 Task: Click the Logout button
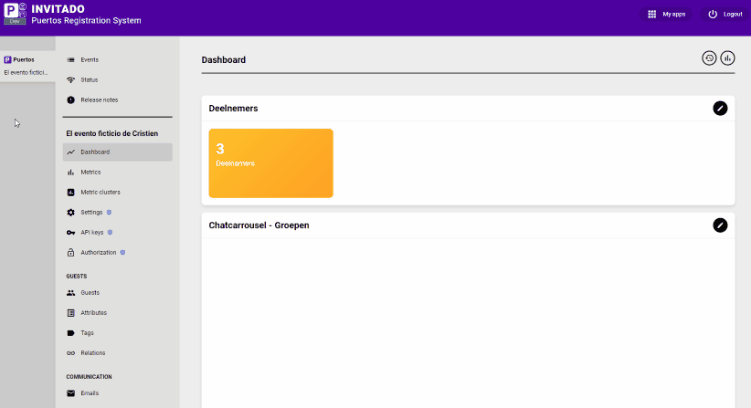(x=725, y=14)
